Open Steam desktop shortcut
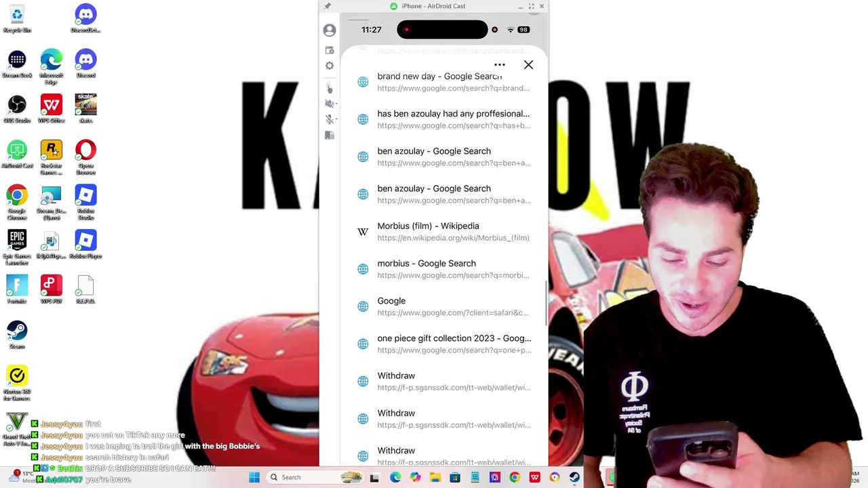868x488 pixels. click(17, 335)
